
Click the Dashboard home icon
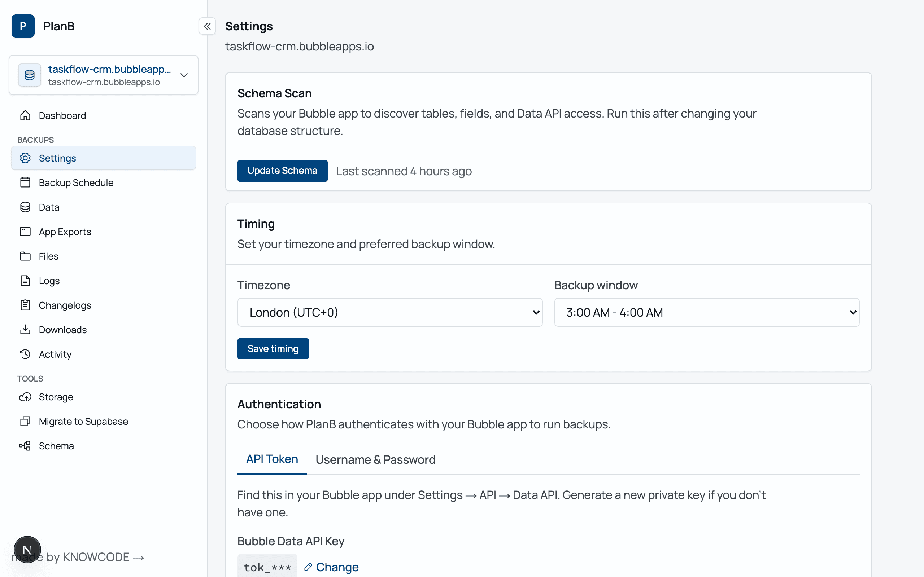25,115
